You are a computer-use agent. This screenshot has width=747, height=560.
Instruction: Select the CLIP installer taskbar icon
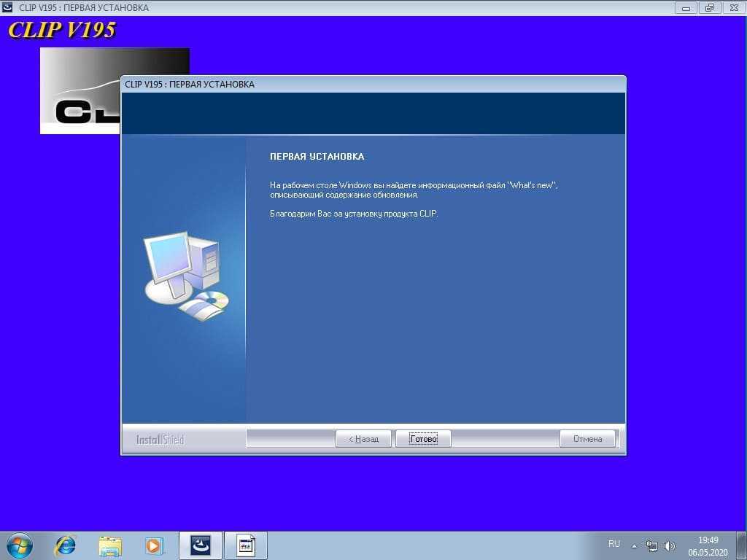(x=200, y=545)
